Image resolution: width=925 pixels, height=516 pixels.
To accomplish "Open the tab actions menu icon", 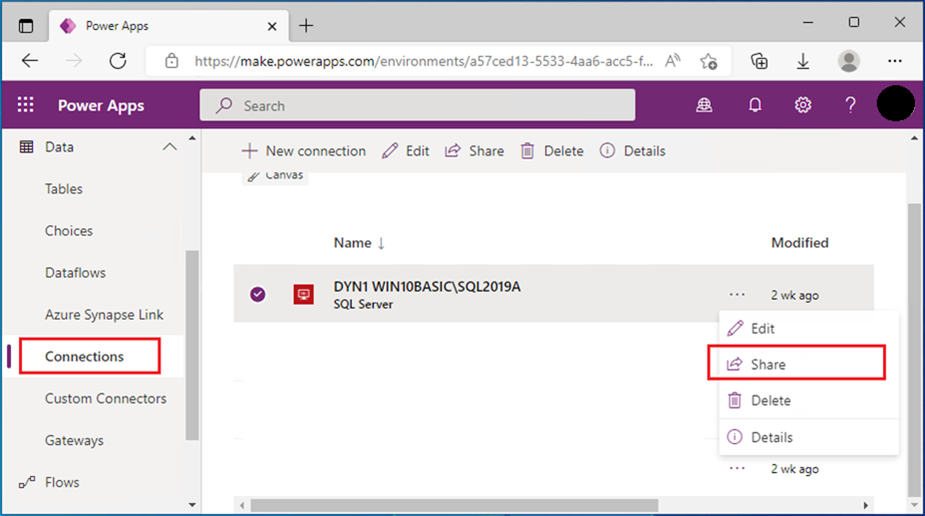I will [26, 26].
